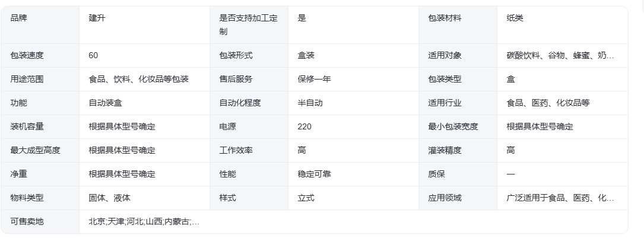
Task: Click the 包装速度 value 60
Action: 93,55
